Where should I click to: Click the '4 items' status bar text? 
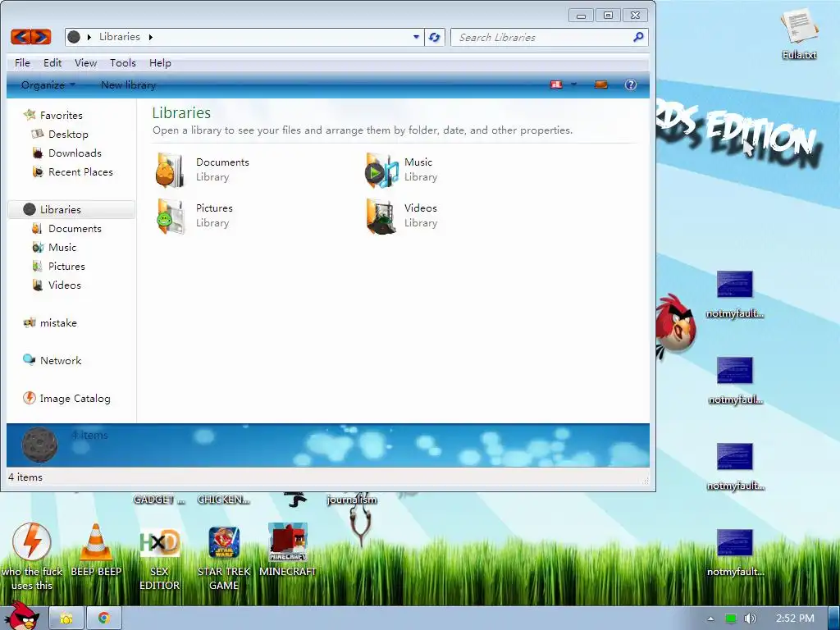[25, 477]
